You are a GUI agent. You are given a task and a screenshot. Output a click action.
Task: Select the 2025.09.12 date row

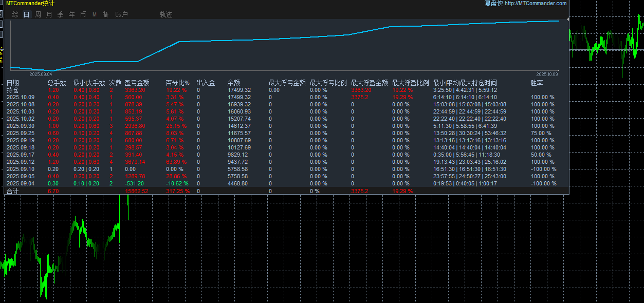[x=21, y=162]
